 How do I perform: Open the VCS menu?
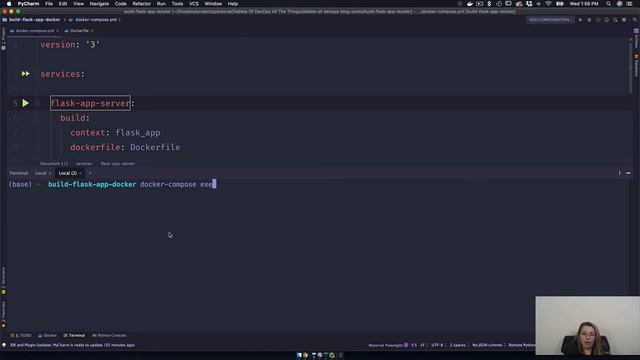[194, 4]
